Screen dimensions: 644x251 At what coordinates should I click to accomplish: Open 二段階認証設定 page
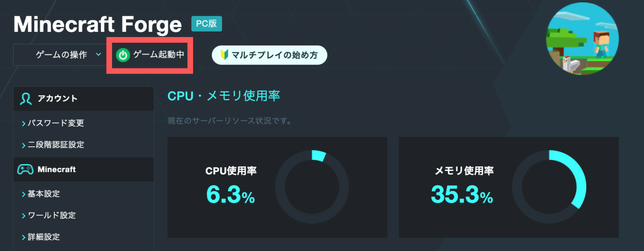tap(56, 144)
